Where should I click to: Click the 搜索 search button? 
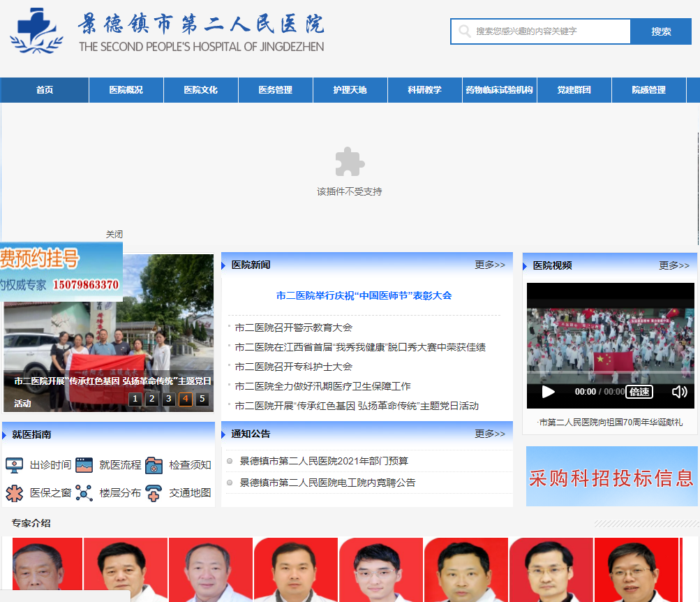(x=661, y=31)
